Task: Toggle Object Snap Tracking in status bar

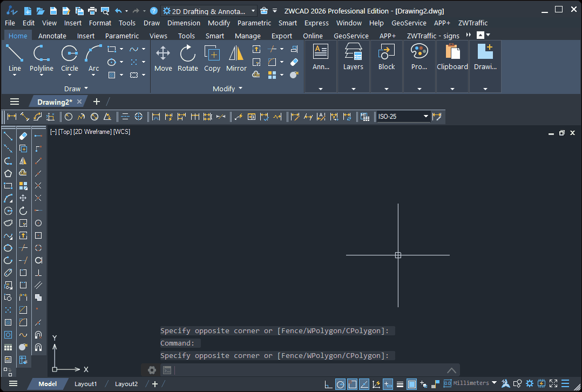Action: click(364, 384)
